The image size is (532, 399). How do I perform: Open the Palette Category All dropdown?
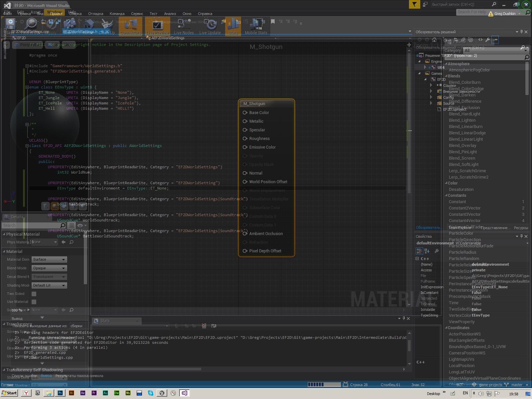496,51
